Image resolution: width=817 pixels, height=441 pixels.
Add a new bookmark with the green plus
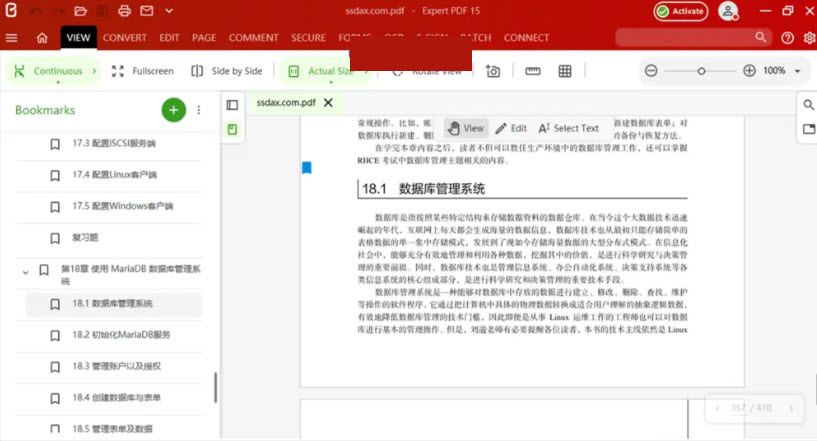pos(174,110)
